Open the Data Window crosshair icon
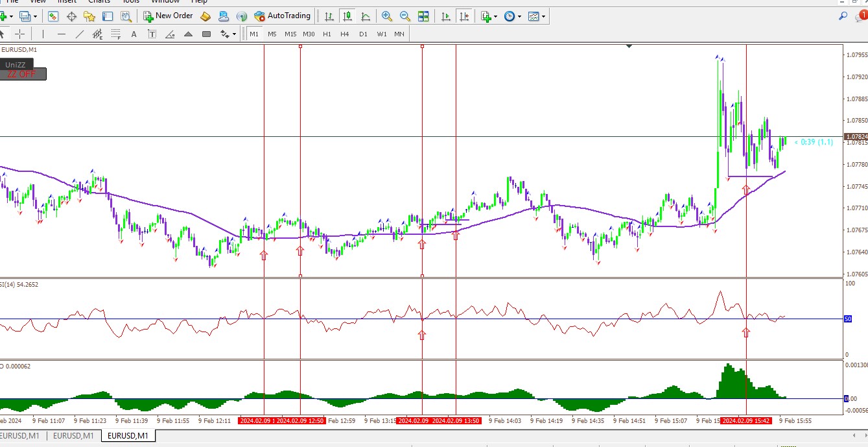Viewport: 868px width, 447px height. (x=72, y=16)
